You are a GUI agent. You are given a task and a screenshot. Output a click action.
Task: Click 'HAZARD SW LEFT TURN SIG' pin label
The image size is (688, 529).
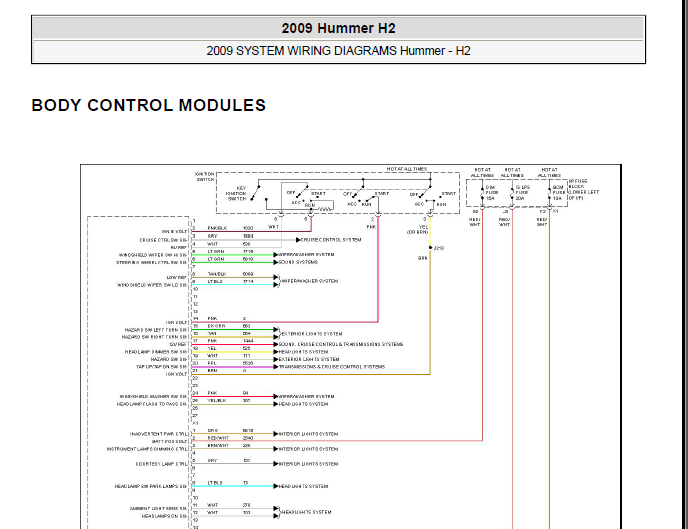coord(156,330)
